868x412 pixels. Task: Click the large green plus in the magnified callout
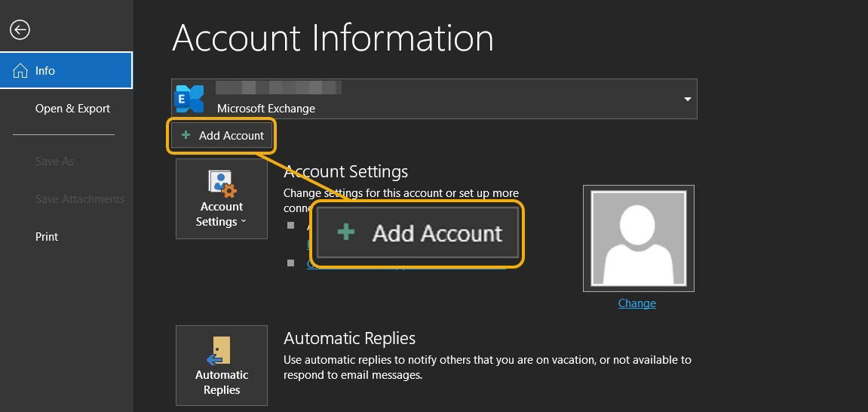346,232
